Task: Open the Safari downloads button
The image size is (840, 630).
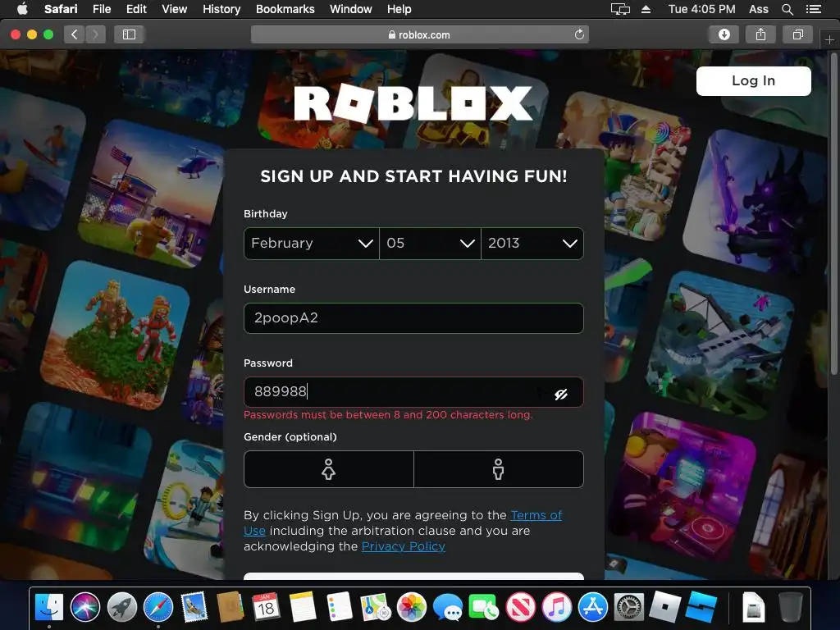Action: pyautogui.click(x=724, y=34)
